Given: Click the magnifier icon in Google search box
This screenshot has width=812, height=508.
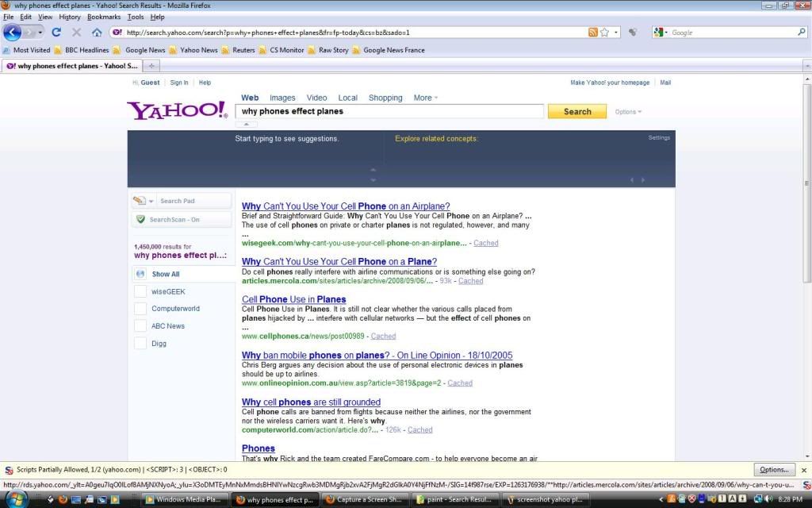Looking at the screenshot, I should click(802, 32).
